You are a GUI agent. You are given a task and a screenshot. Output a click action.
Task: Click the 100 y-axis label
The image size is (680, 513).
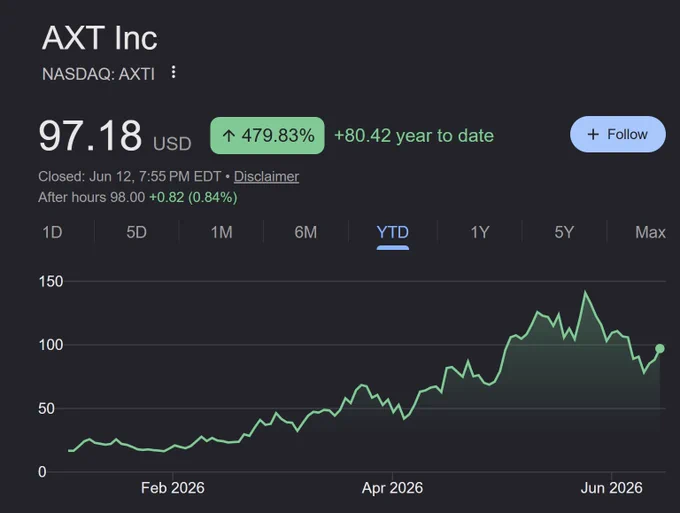[51, 345]
